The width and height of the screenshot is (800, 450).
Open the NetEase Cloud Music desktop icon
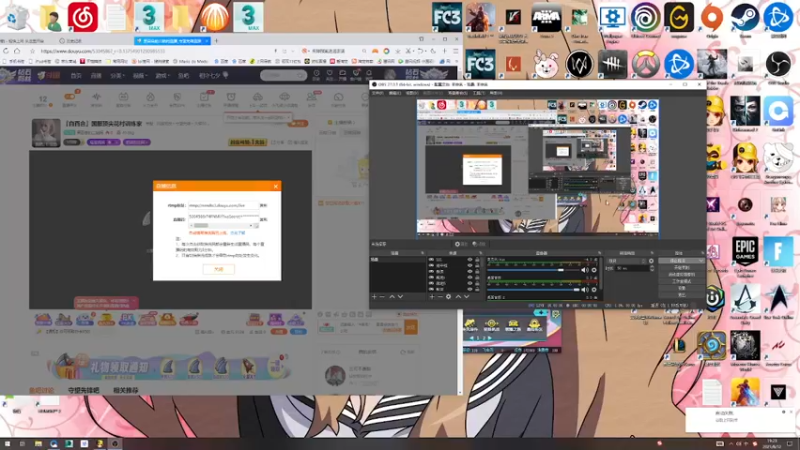coord(83,17)
